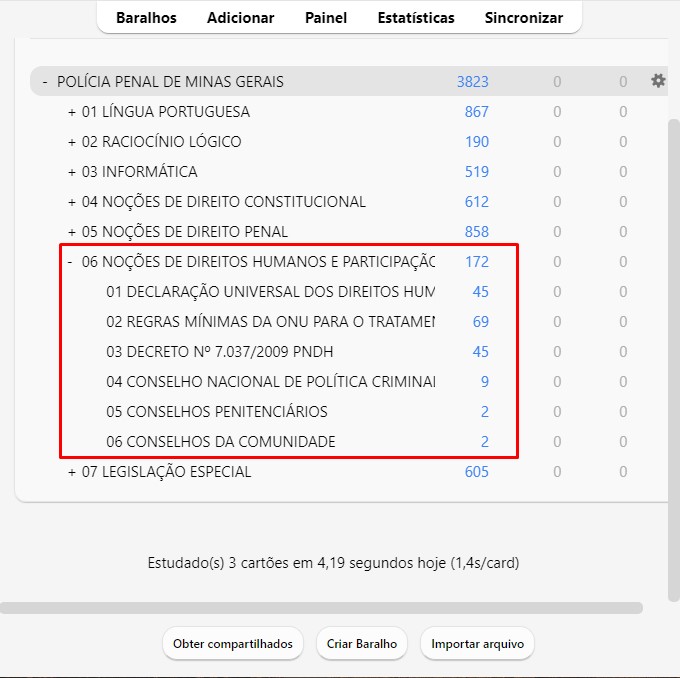Screen dimensions: 680x678
Task: Click new-card count 858
Action: [x=477, y=232]
